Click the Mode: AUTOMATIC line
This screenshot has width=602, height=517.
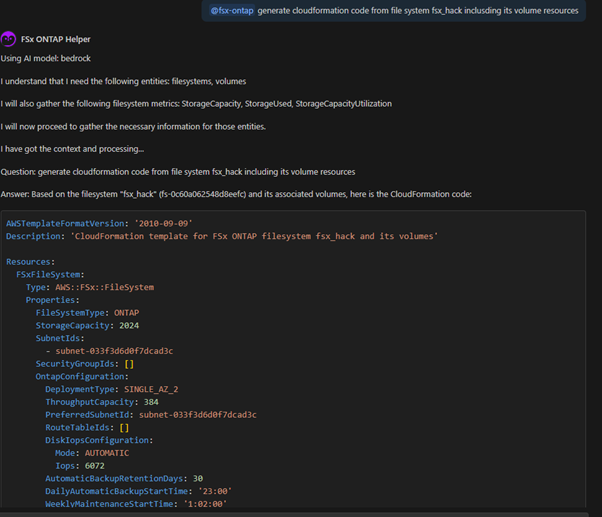92,453
